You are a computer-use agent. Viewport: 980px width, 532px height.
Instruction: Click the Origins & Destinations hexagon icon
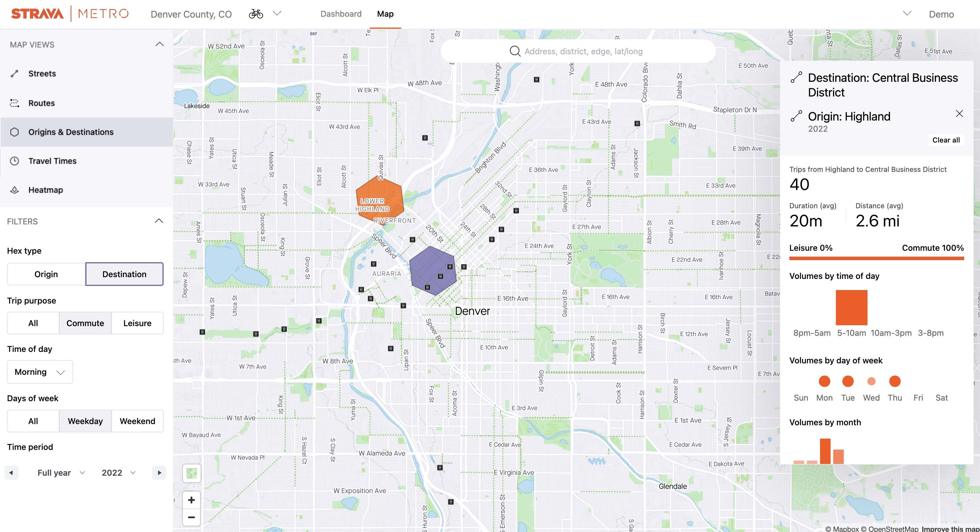pos(14,132)
